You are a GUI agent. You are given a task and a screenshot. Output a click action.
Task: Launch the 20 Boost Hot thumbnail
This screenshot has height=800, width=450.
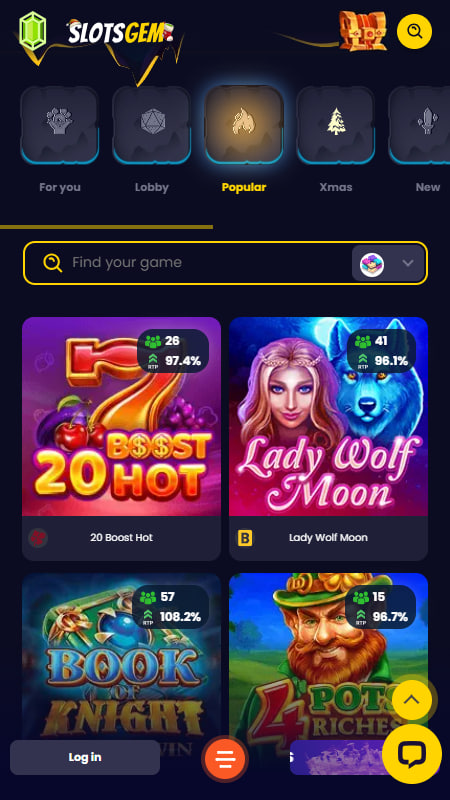121,416
